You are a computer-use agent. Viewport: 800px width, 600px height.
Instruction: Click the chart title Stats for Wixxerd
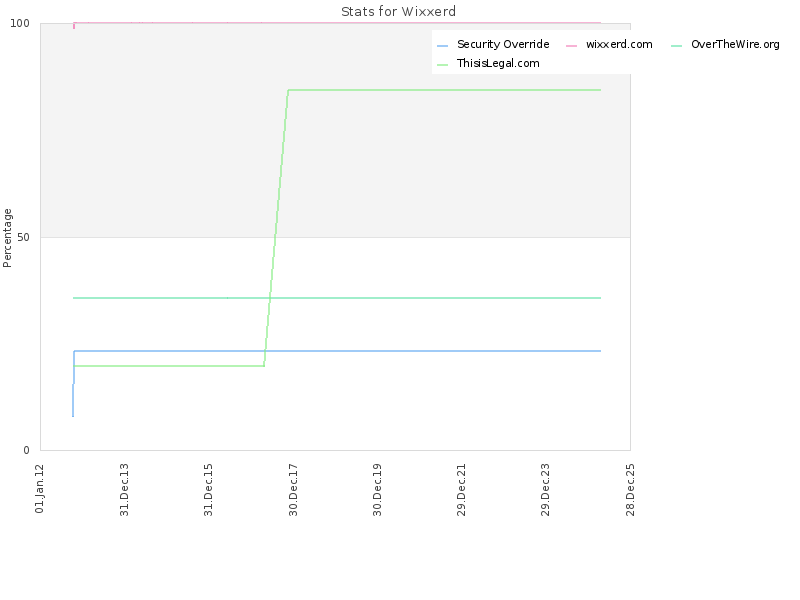tap(399, 12)
